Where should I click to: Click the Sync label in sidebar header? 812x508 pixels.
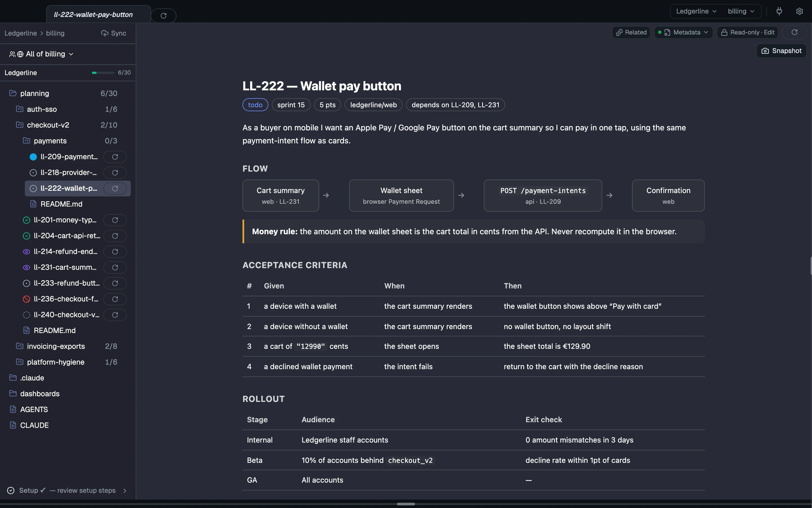tap(118, 33)
